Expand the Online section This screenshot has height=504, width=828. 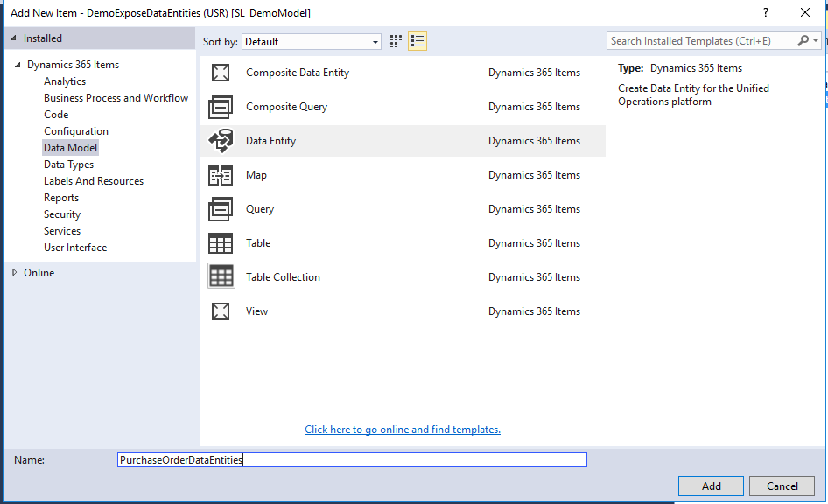14,272
